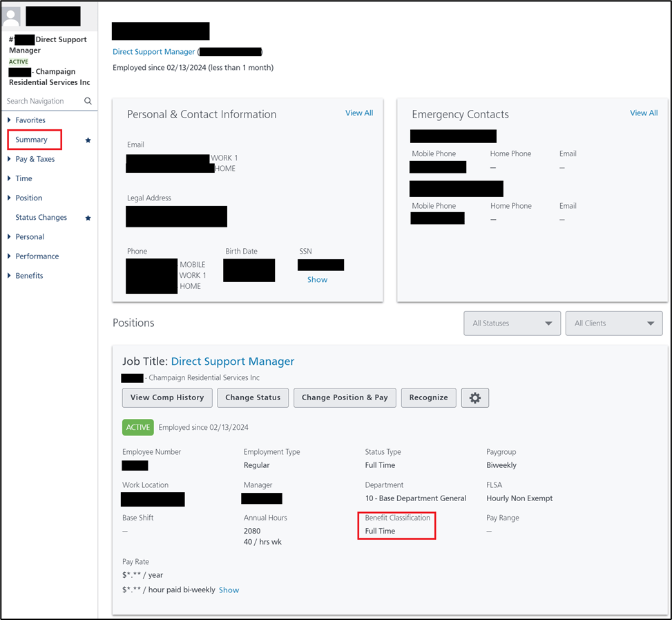Click the Recognize button
The image size is (672, 620).
428,397
